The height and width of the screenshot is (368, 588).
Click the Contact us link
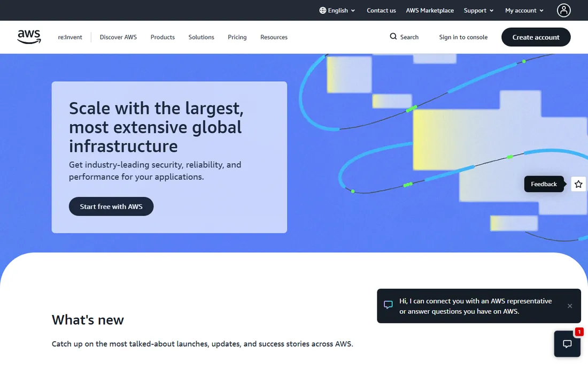(381, 11)
